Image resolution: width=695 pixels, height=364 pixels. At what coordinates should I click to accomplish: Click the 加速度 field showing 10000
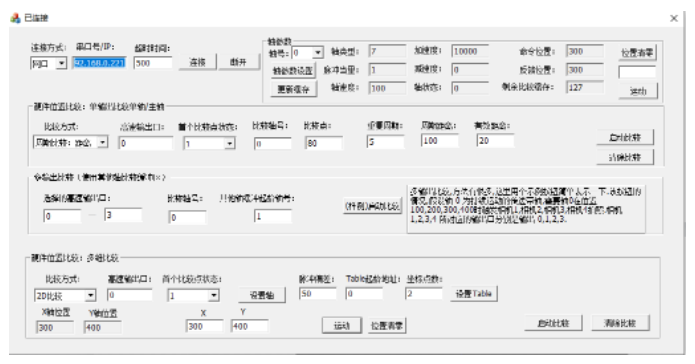(x=470, y=51)
